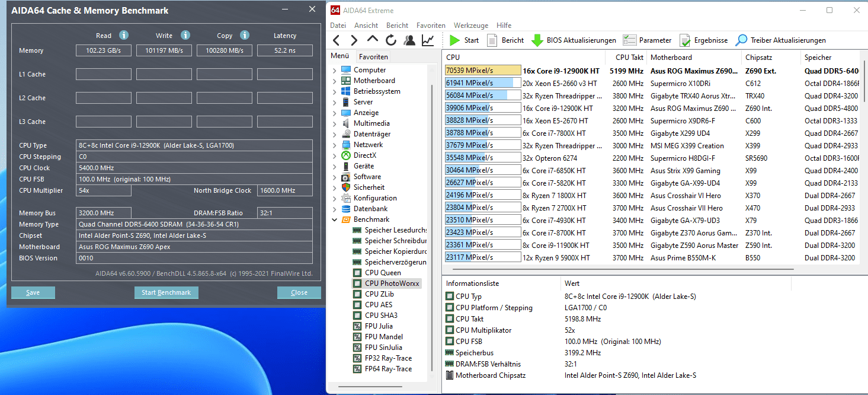The image size is (868, 395).
Task: Open BIOS Aktualisierungen download icon
Action: tap(537, 40)
